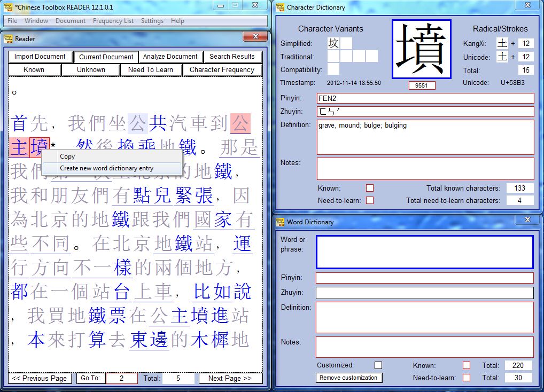Click the KangXi radical 土 box
The image size is (544, 392).
[x=502, y=43]
